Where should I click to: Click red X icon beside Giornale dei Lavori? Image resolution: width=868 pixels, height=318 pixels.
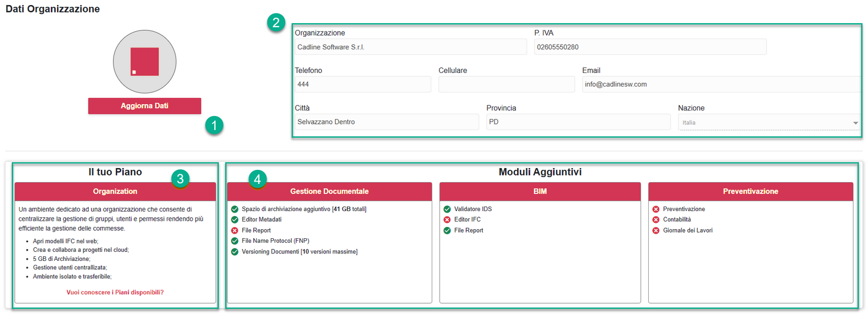pos(656,230)
